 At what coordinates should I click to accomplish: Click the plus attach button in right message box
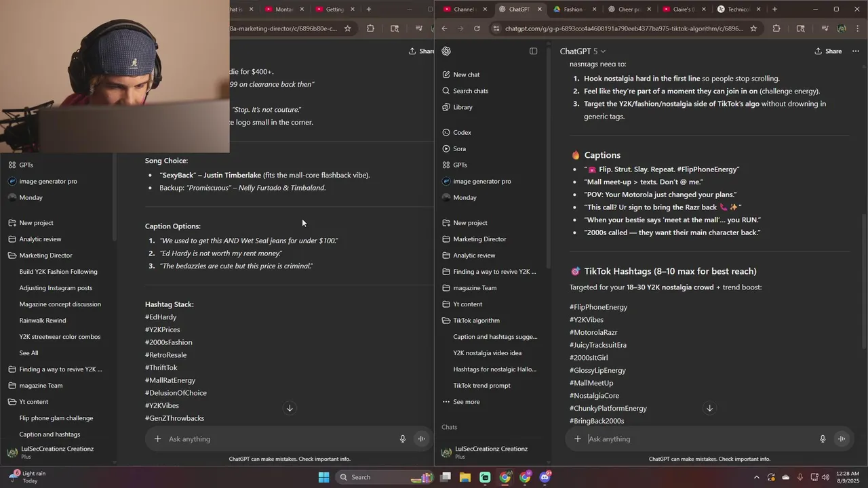tap(578, 439)
